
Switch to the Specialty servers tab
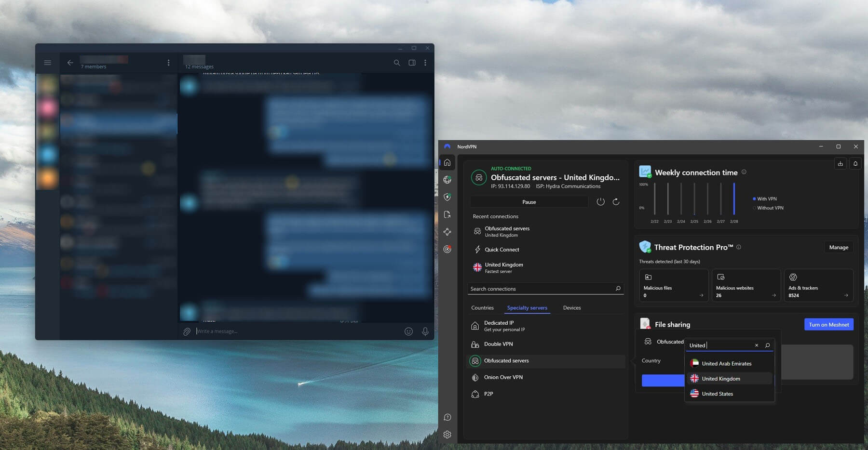(x=527, y=307)
